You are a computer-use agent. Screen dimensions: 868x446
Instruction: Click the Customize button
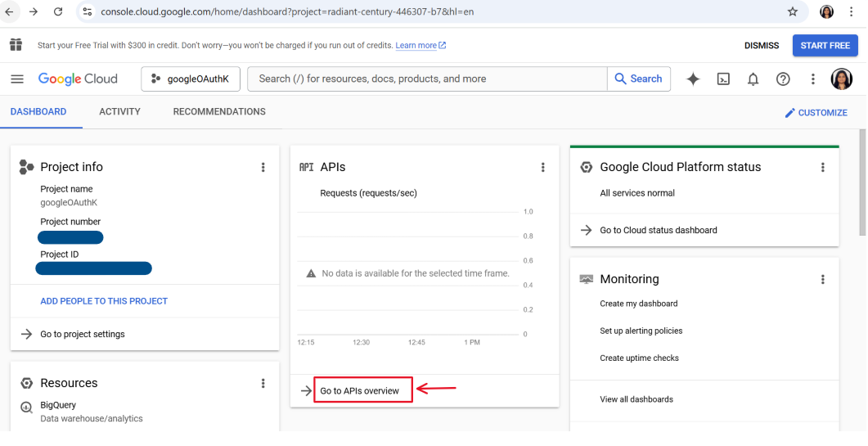pos(816,112)
